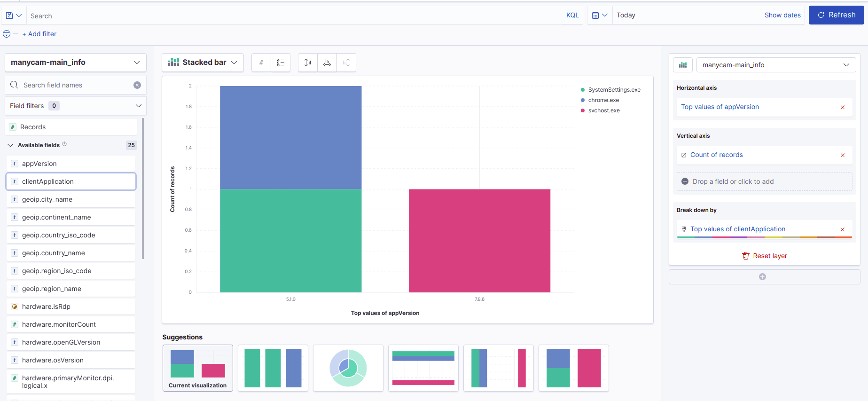The width and height of the screenshot is (868, 401).
Task: Toggle svchost.exe legend entry
Action: 600,110
